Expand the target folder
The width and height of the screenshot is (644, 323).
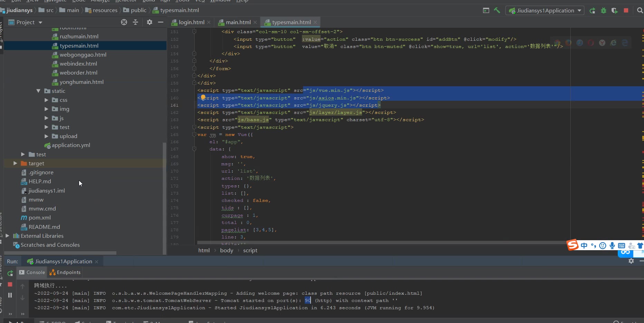click(15, 163)
